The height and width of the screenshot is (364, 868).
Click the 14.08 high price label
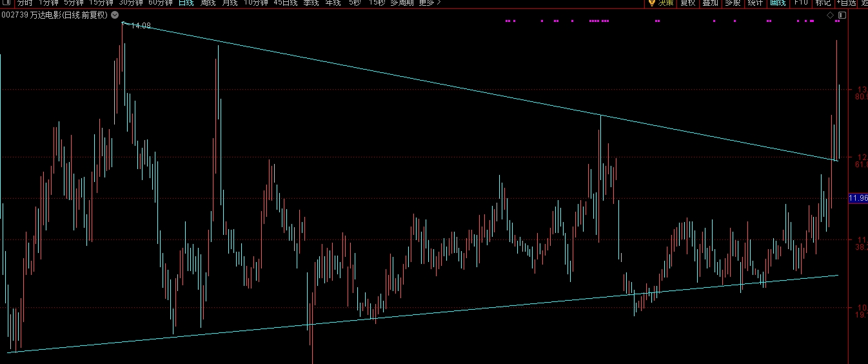pos(141,26)
